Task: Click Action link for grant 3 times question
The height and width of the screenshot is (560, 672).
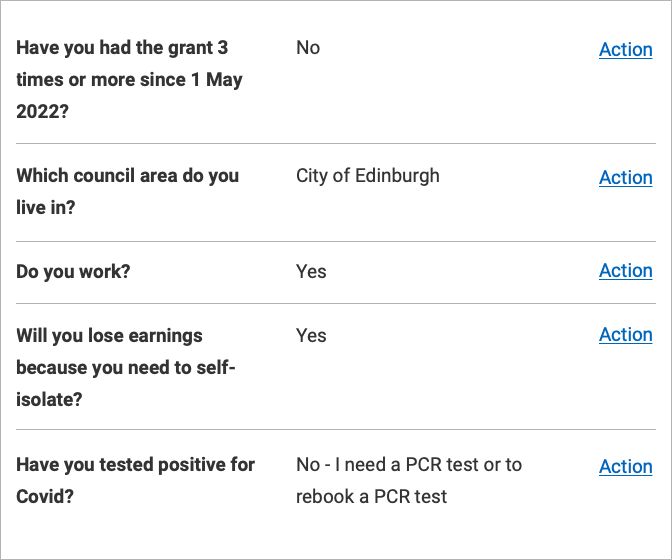Action: tap(626, 50)
